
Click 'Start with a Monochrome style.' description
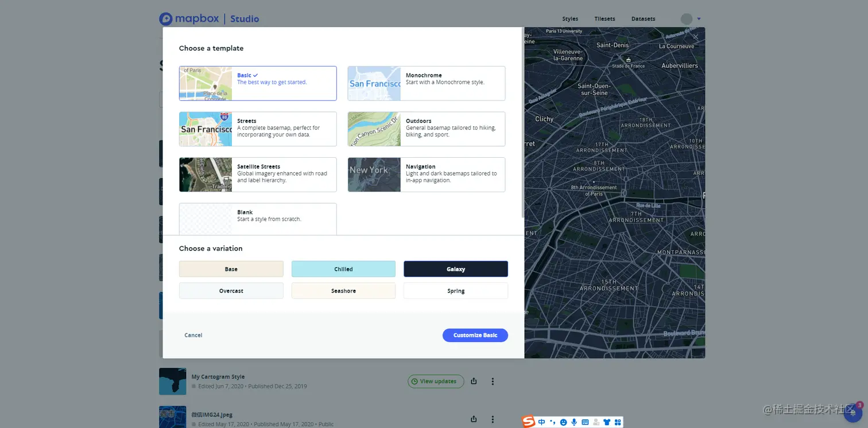(445, 82)
